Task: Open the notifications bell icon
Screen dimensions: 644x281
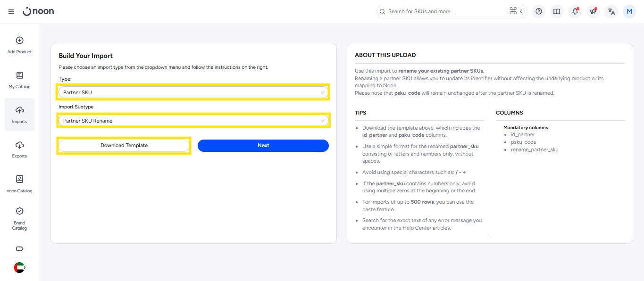Action: click(575, 12)
